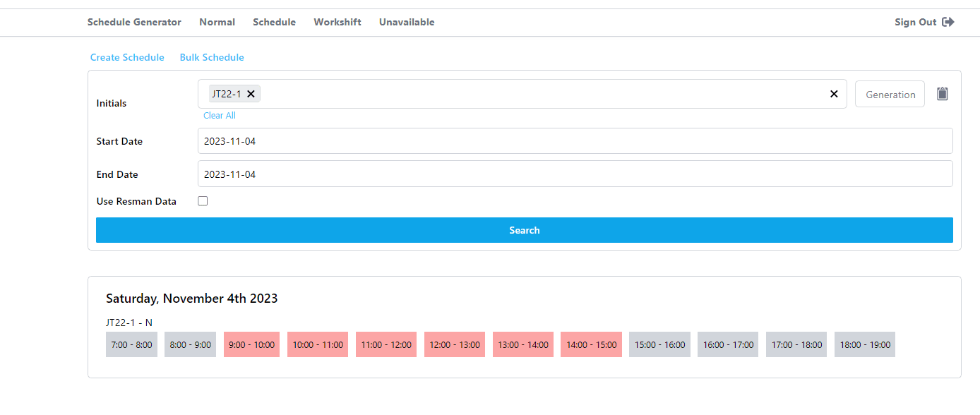Click the End Date label

[117, 174]
